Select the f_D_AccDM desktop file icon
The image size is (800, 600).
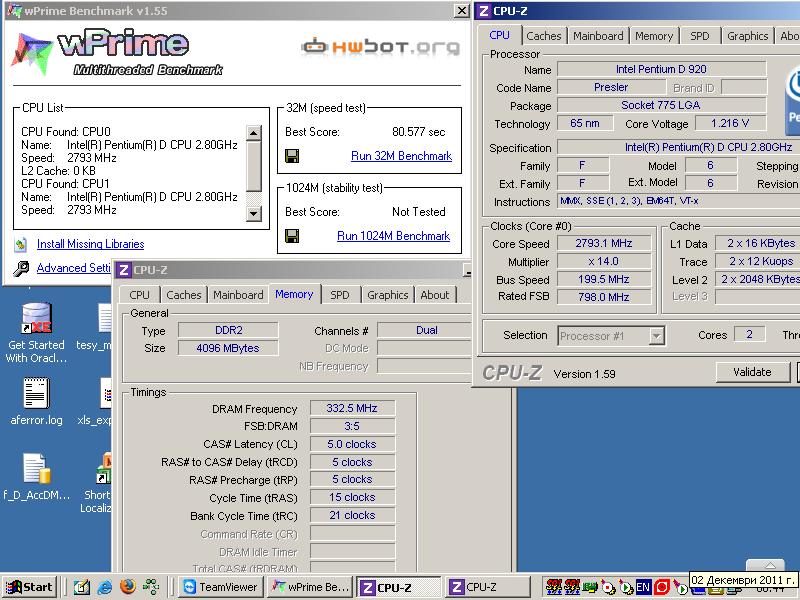pyautogui.click(x=36, y=467)
